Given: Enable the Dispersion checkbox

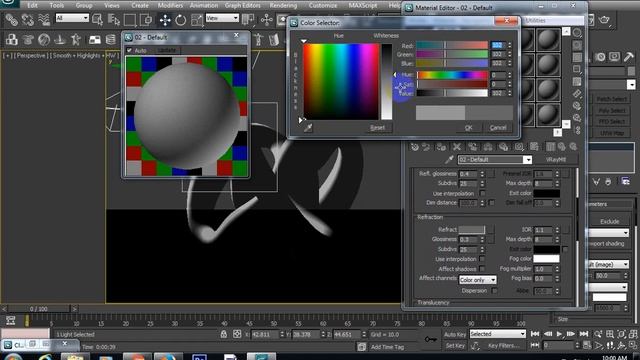Looking at the screenshot, I should (494, 291).
